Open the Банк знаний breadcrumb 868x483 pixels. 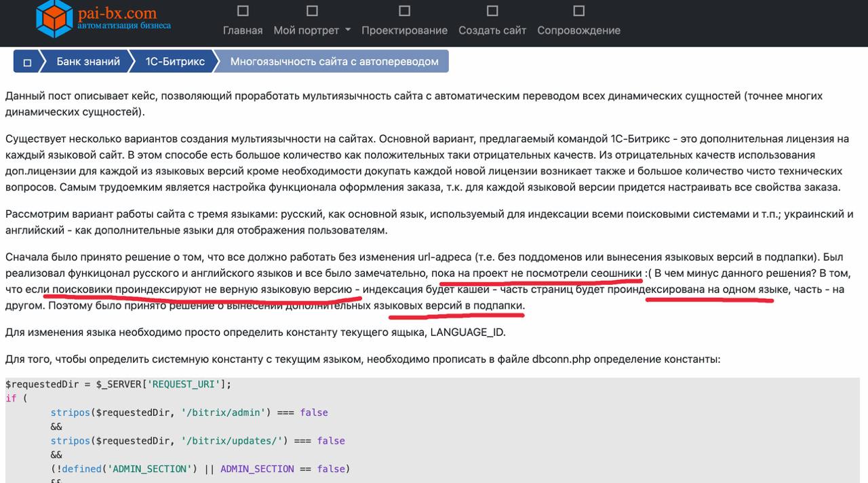coord(88,61)
